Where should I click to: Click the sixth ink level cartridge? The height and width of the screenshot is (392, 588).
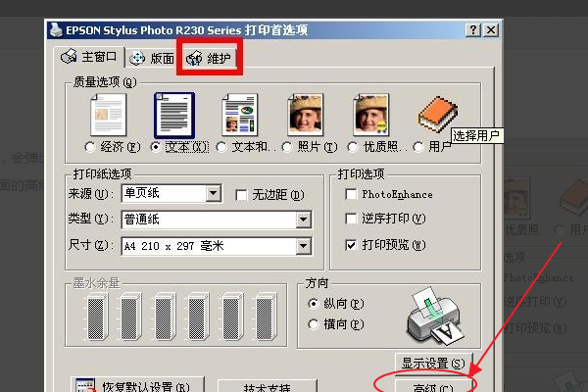click(x=266, y=317)
